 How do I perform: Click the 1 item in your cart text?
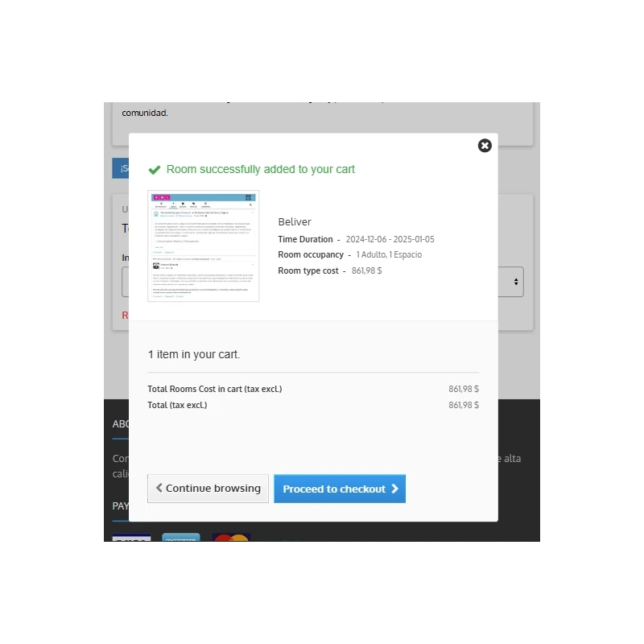pos(194,354)
